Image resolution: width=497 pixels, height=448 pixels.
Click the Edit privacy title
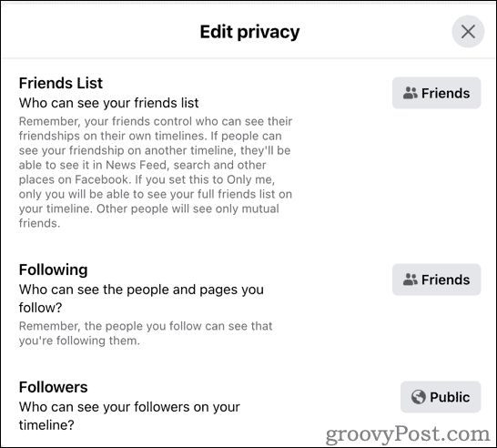[249, 32]
